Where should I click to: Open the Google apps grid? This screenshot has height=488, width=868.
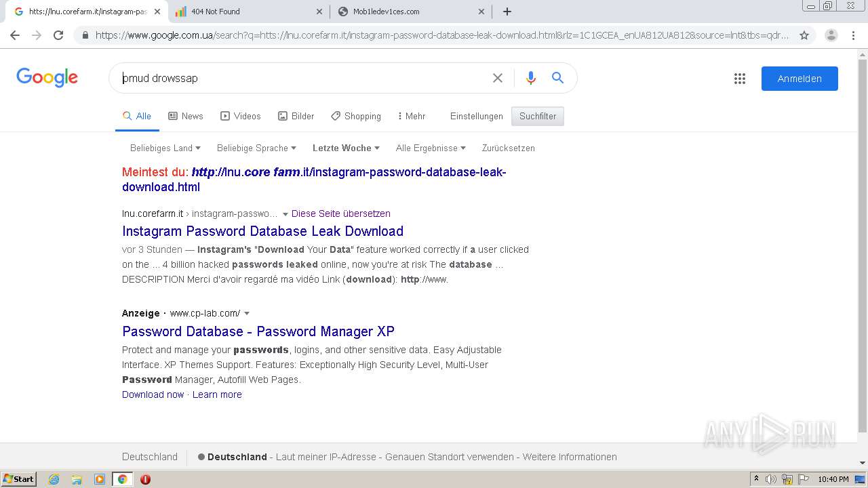pos(740,79)
